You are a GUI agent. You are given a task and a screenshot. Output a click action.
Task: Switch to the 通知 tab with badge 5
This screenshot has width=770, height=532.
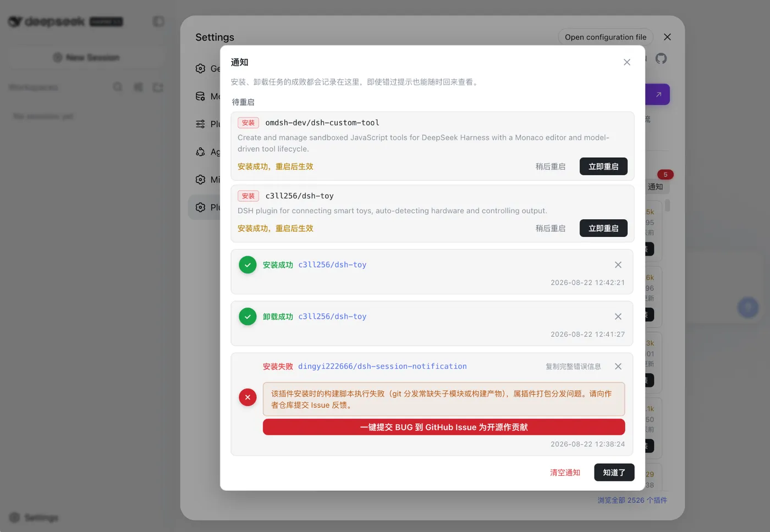(656, 186)
